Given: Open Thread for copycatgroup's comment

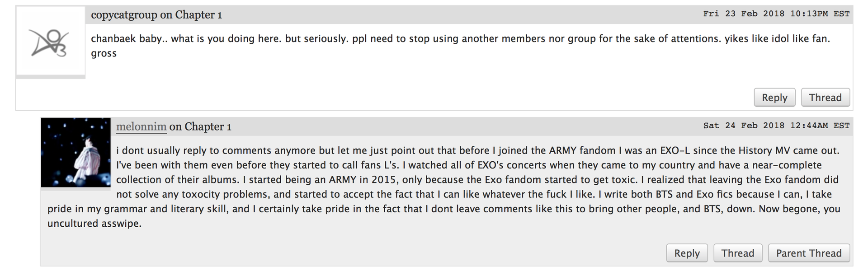Looking at the screenshot, I should pos(825,98).
